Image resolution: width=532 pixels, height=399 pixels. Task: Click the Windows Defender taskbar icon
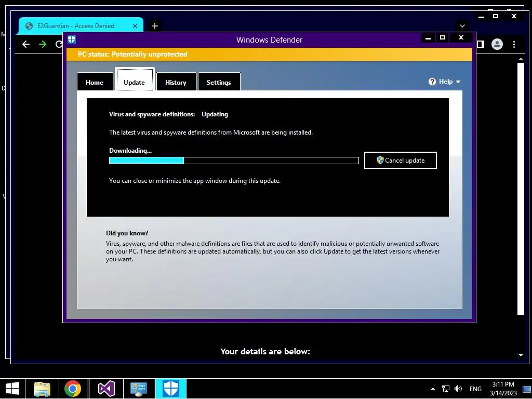(171, 389)
